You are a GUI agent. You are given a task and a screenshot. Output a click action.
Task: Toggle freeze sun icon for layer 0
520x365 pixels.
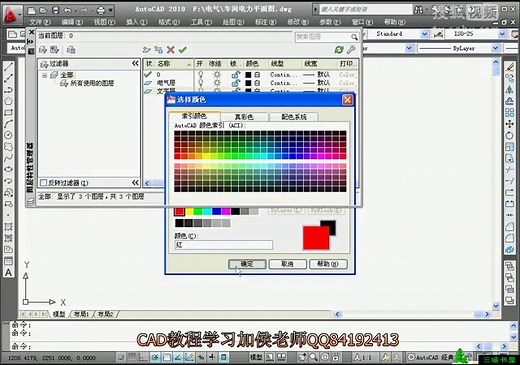(x=217, y=74)
